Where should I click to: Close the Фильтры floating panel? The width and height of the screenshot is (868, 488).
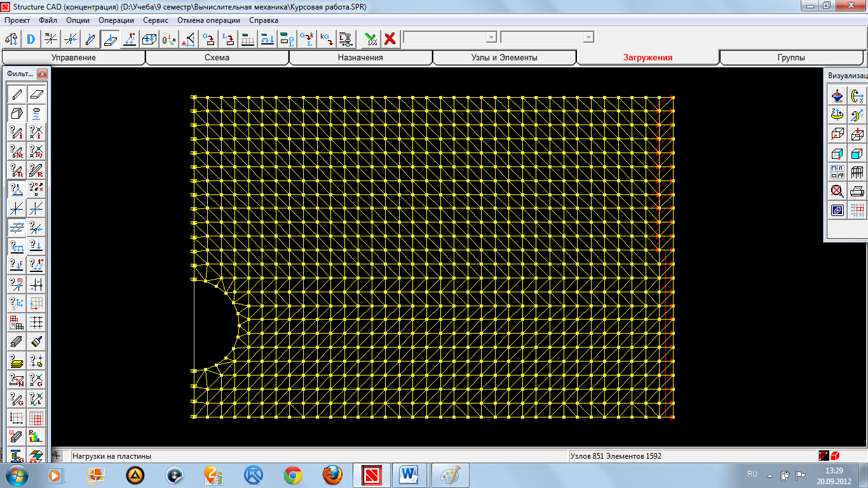[x=42, y=74]
